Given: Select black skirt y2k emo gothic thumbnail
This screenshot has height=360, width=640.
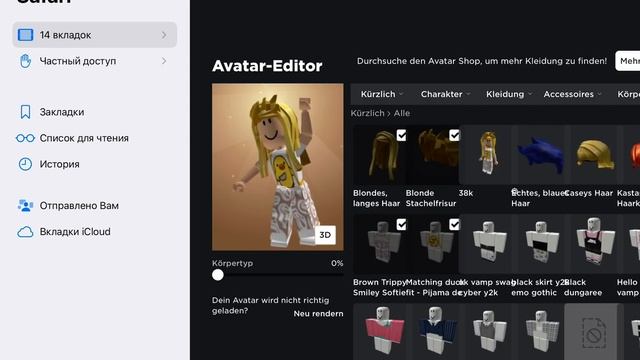Looking at the screenshot, I should pyautogui.click(x=538, y=244).
